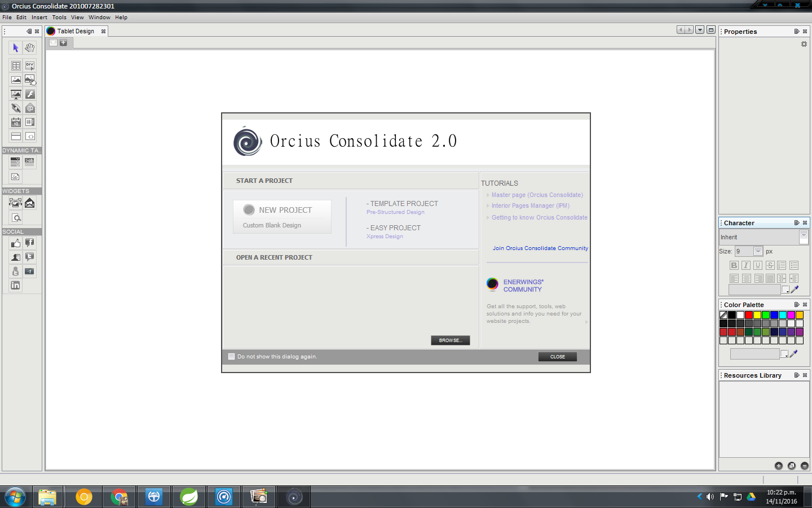Image resolution: width=812 pixels, height=508 pixels.
Task: Switch to the Tablet Design tab
Action: 76,31
